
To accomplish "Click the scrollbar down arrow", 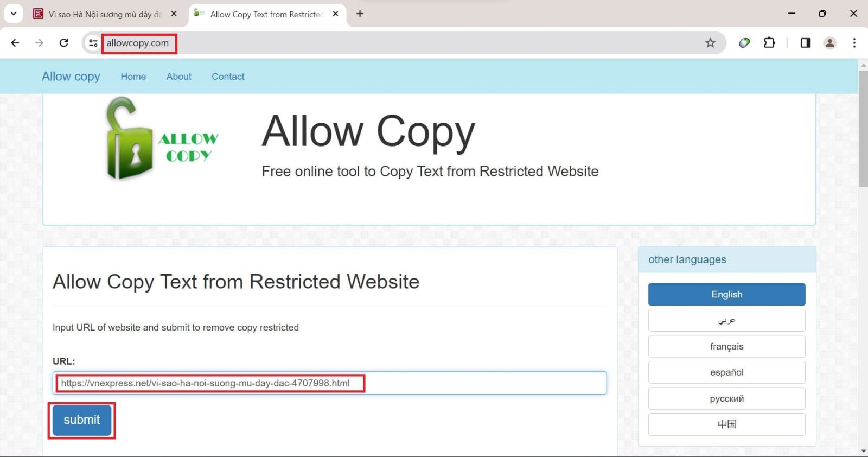I will 863,452.
